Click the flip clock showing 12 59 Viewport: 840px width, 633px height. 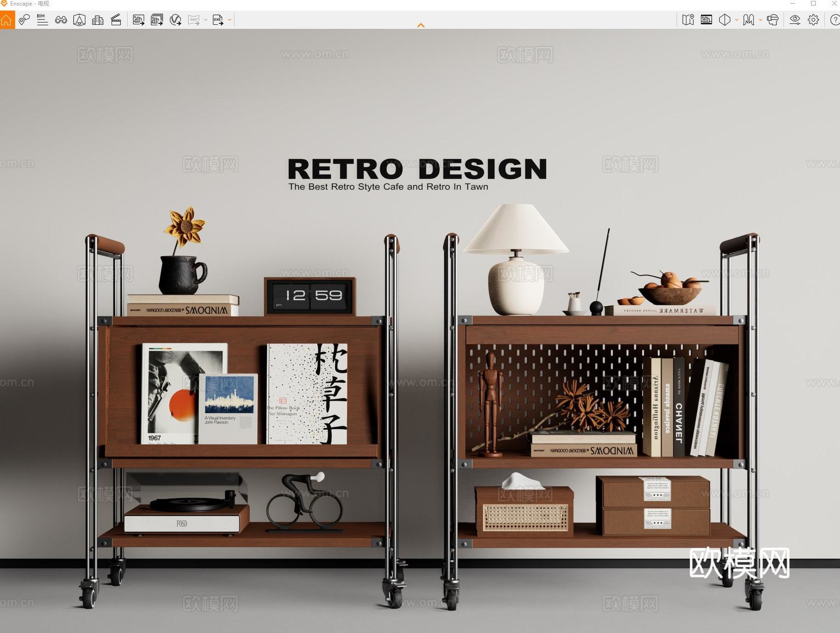[310, 296]
